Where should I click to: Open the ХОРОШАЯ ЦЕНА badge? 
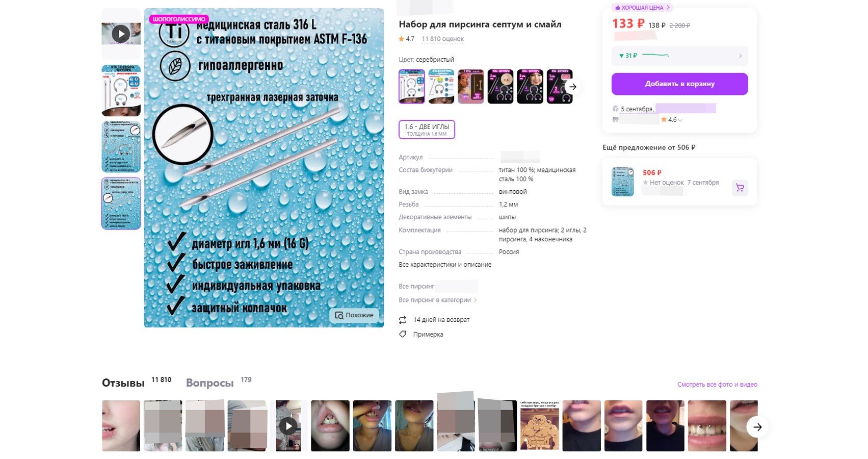tap(642, 8)
